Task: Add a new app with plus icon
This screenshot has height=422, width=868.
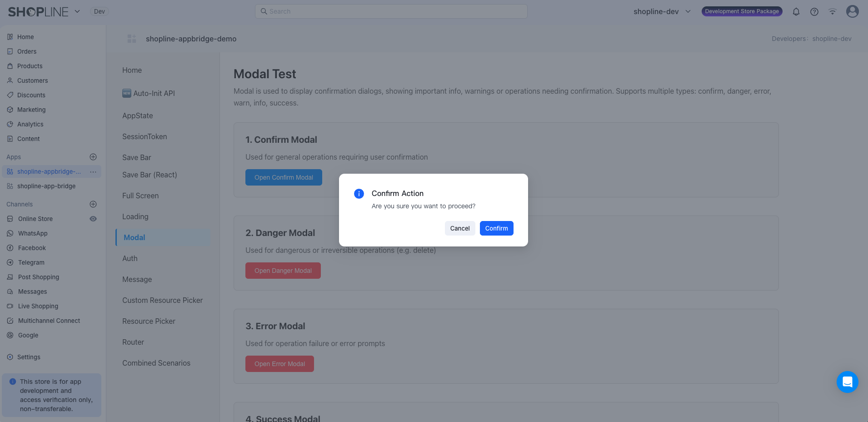Action: (93, 157)
